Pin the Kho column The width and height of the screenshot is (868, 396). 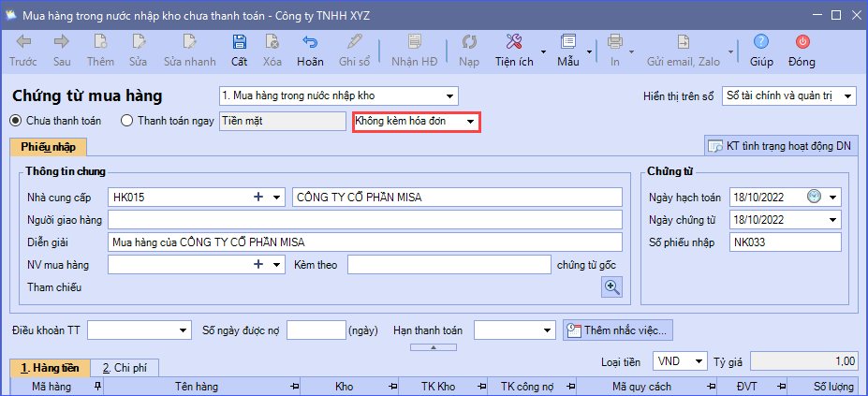pyautogui.click(x=393, y=386)
